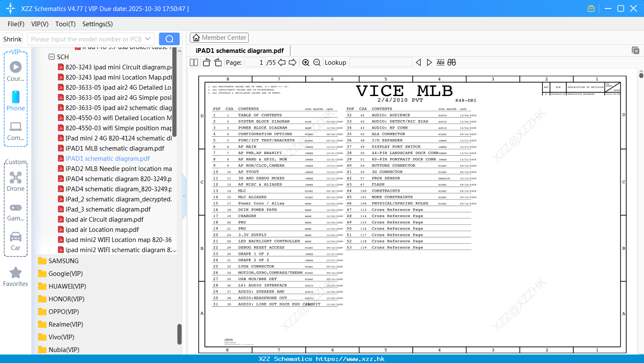Open Game console category
This screenshot has width=644, height=363.
pyautogui.click(x=16, y=212)
